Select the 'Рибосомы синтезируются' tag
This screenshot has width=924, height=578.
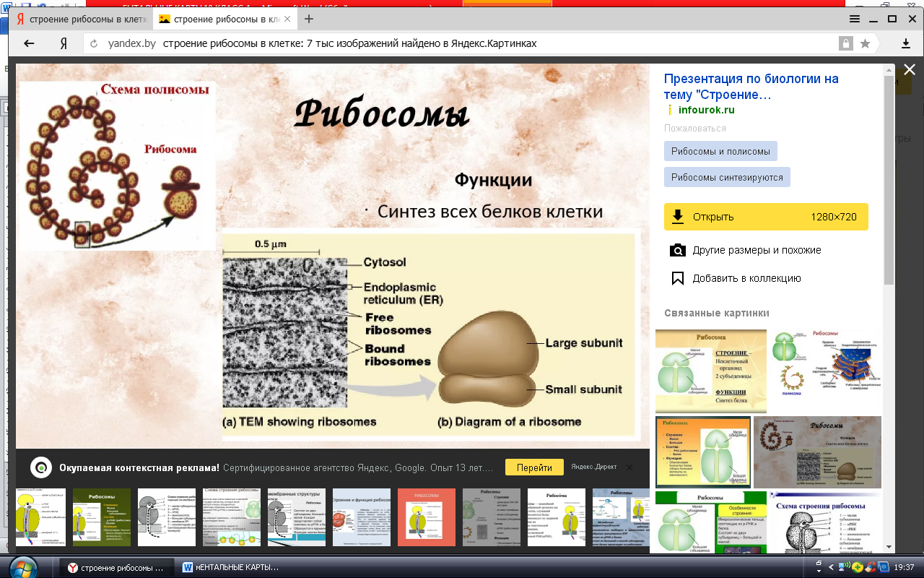[727, 177]
